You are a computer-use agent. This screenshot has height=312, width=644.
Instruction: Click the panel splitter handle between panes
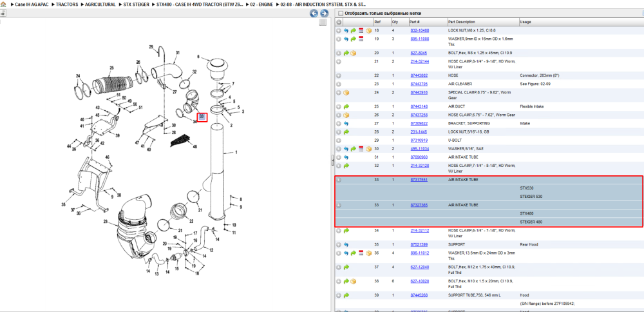pyautogui.click(x=332, y=161)
